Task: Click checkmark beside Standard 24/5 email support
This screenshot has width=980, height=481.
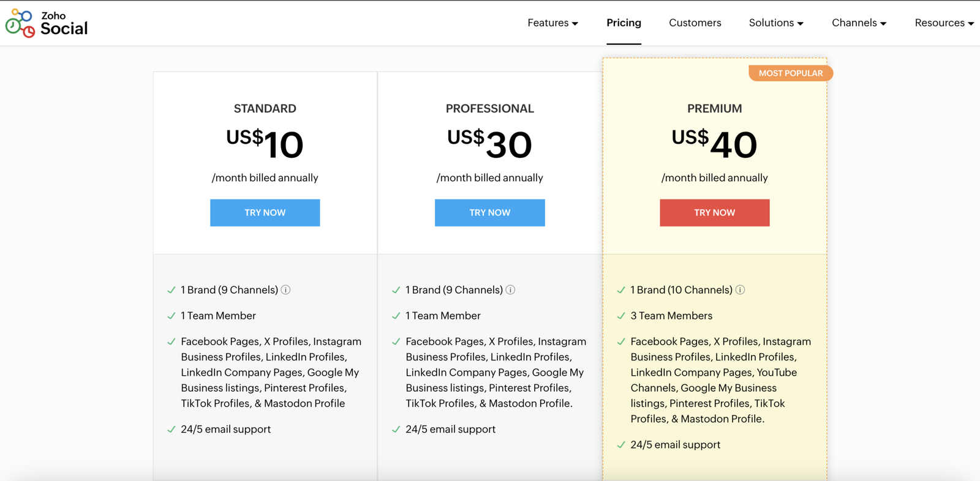Action: coord(171,430)
